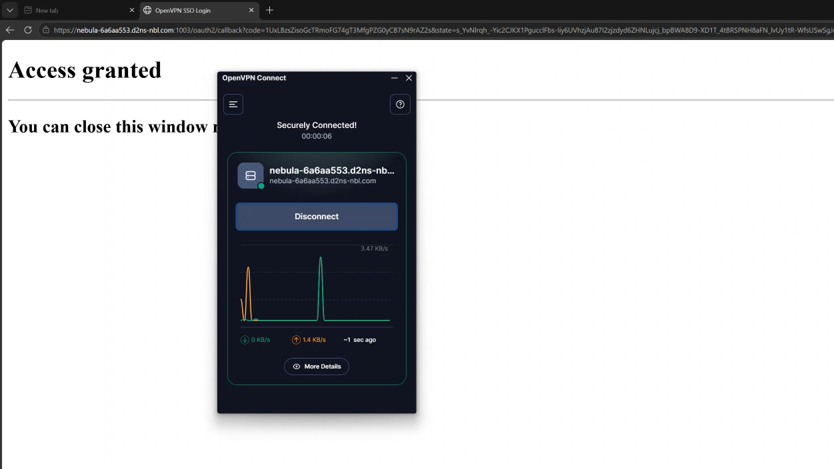The image size is (834, 469).
Task: Close the New tab browser tab
Action: point(132,10)
